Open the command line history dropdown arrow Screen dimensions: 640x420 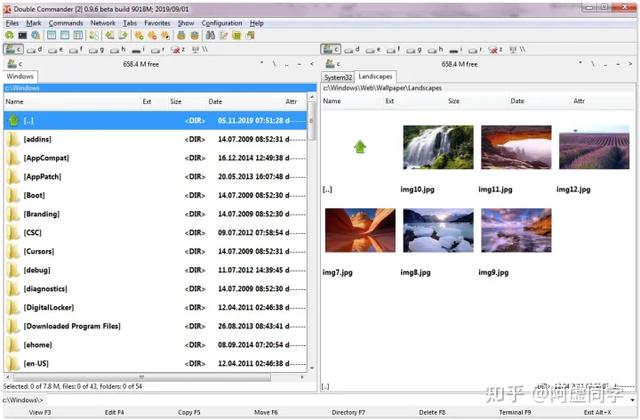pos(633,400)
